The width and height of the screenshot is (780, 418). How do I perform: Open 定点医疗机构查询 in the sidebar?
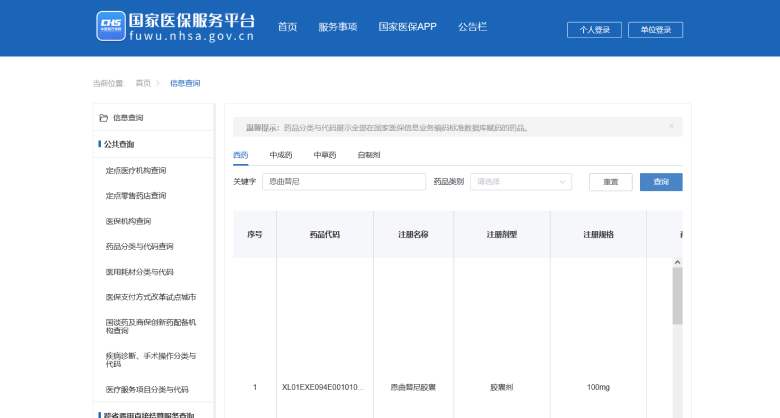(x=136, y=170)
